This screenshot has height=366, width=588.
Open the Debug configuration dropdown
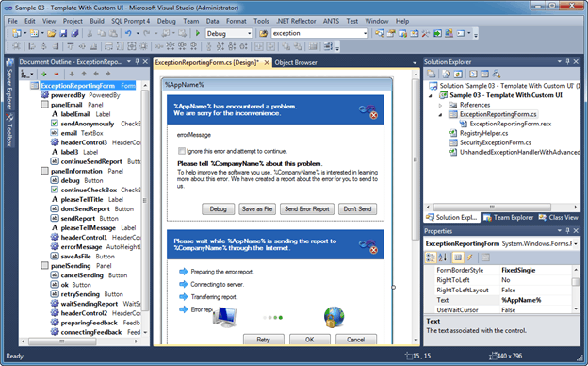point(229,33)
